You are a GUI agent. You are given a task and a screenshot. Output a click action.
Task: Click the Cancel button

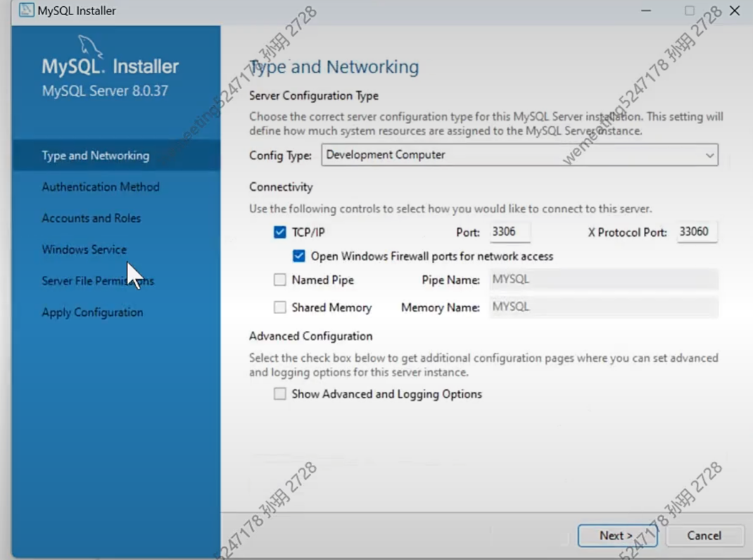[x=704, y=535]
